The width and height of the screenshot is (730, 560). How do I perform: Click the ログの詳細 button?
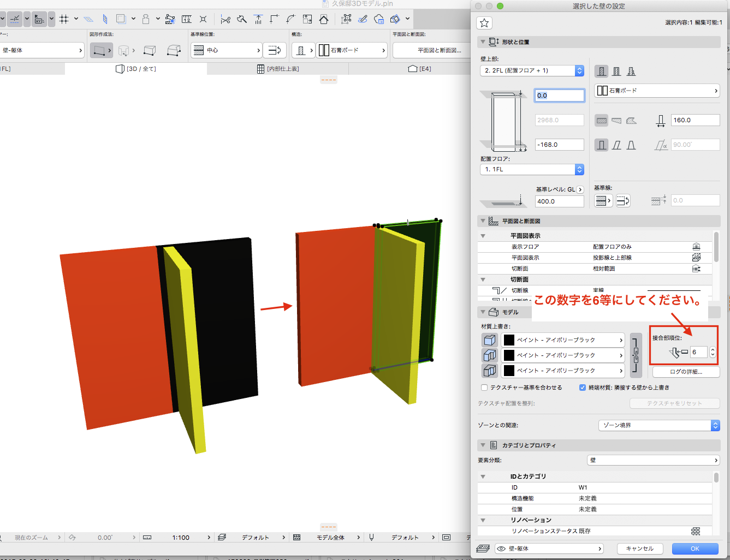pos(686,372)
